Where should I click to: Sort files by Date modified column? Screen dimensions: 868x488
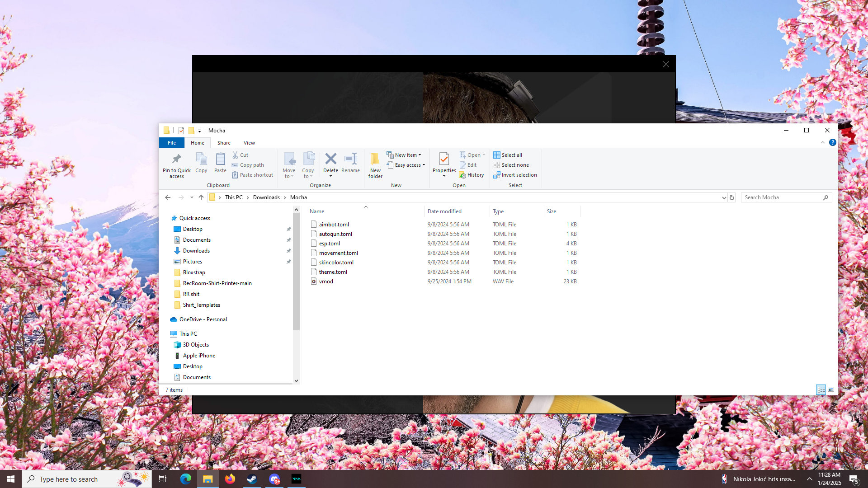444,211
